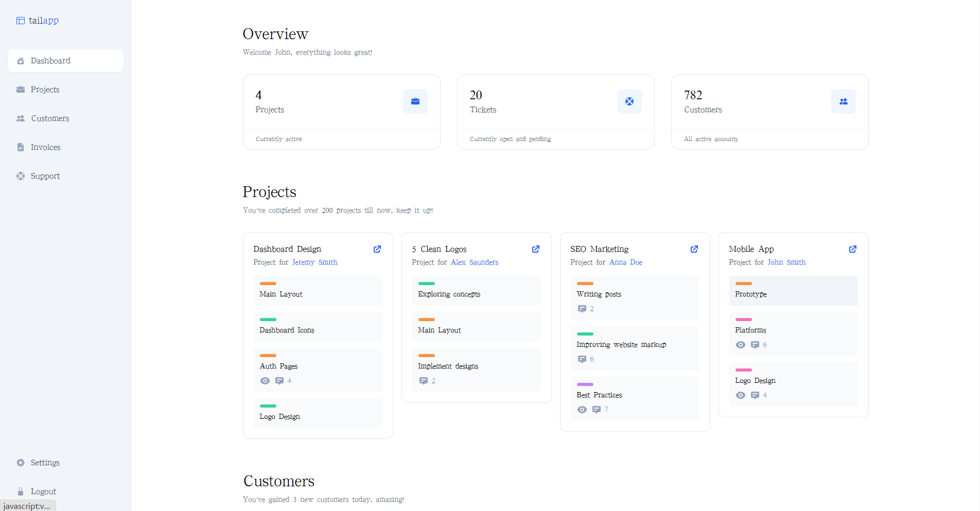Click green label on Dashboard Icons

(x=268, y=320)
